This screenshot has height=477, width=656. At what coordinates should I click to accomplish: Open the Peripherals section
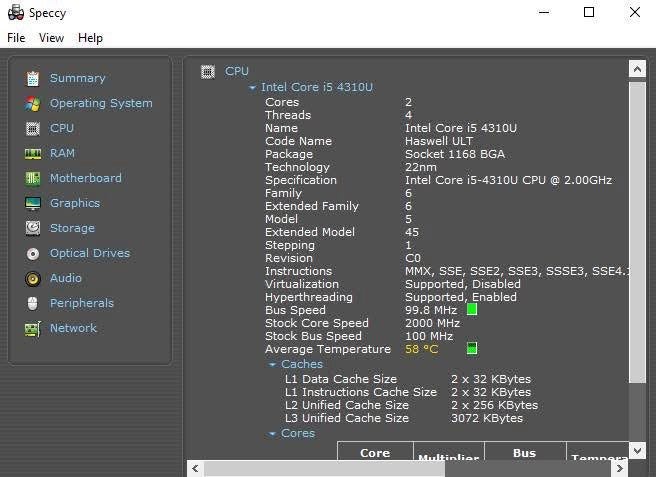click(x=82, y=303)
